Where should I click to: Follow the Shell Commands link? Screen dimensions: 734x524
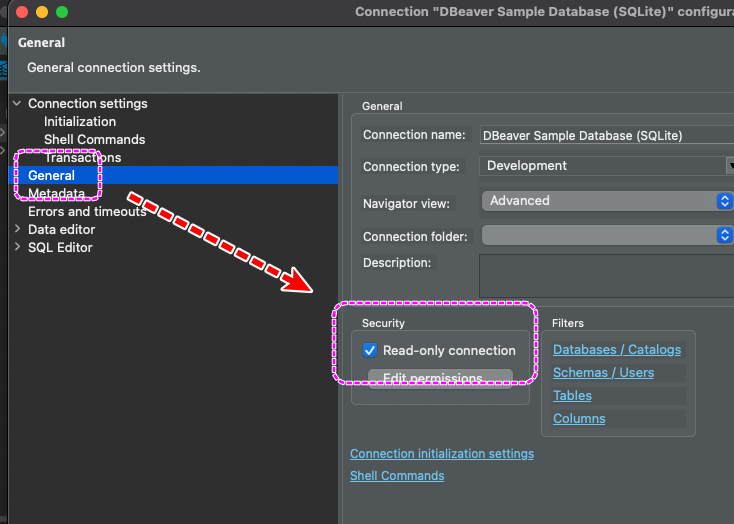(x=397, y=476)
